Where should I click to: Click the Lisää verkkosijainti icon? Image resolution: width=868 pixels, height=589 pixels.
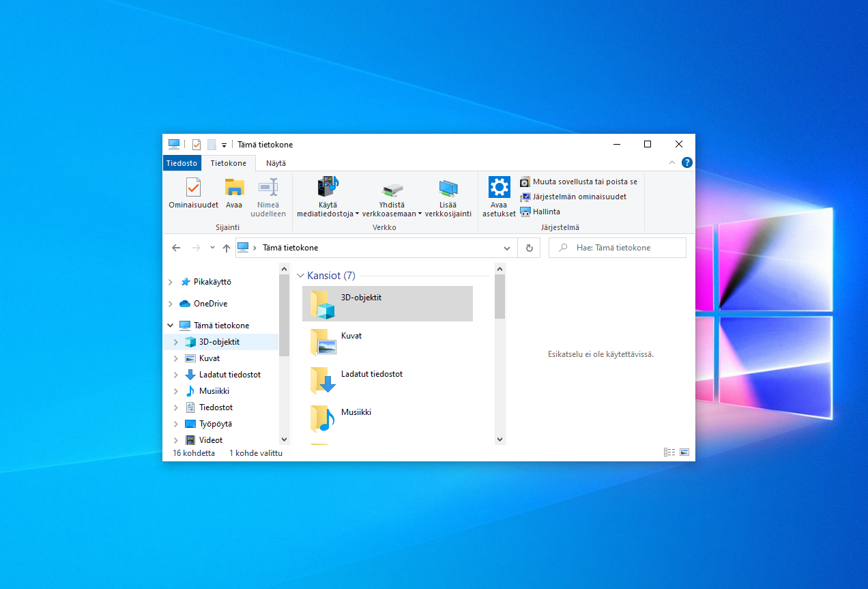tap(448, 197)
